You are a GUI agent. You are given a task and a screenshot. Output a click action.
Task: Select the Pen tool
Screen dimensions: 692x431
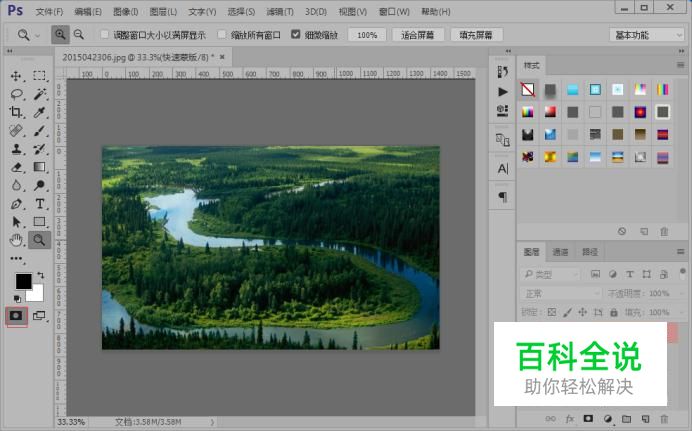tap(16, 204)
